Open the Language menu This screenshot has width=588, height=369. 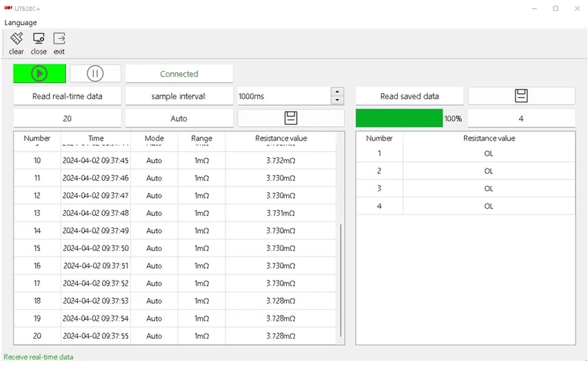(x=21, y=23)
